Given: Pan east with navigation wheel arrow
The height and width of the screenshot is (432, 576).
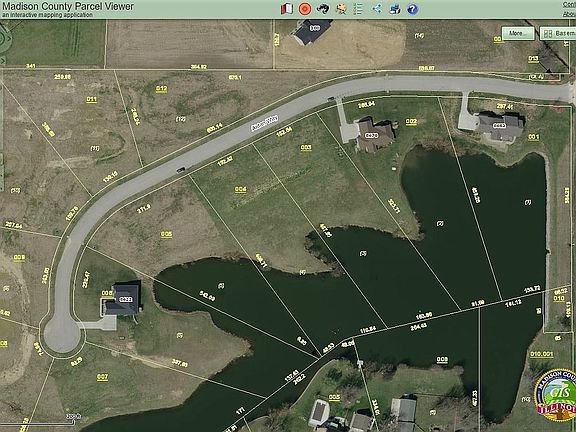Looking at the screenshot, I should click(x=9, y=38).
